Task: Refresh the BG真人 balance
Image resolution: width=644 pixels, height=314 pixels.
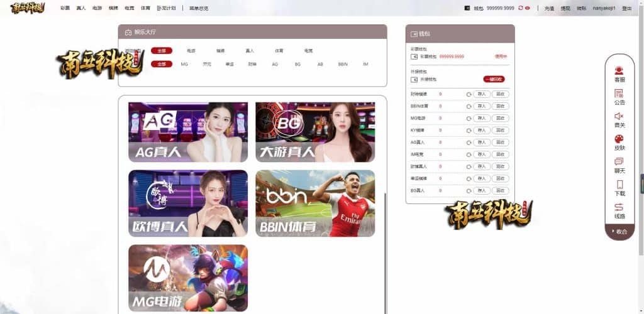Action: point(469,191)
